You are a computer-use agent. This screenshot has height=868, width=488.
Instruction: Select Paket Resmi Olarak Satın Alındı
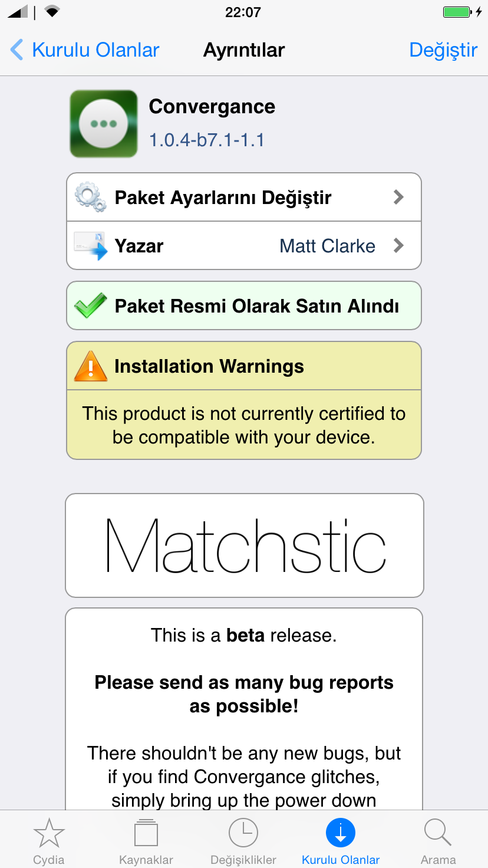(x=244, y=305)
